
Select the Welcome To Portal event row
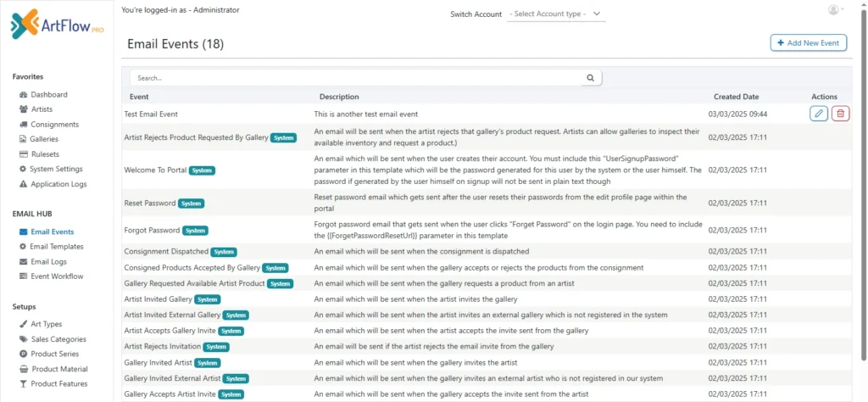(x=155, y=170)
